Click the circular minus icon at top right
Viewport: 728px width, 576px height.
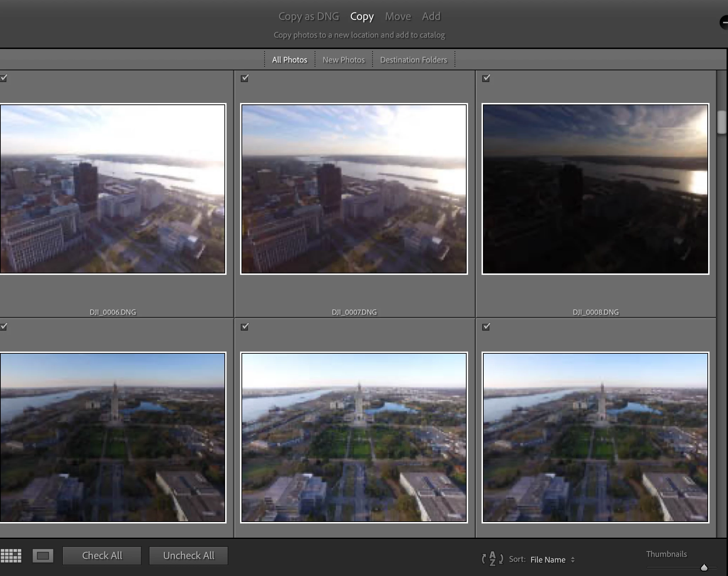[724, 23]
